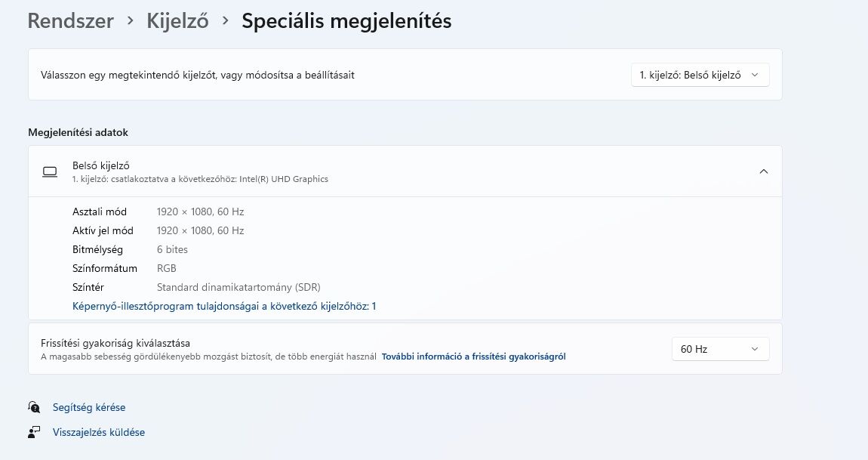
Task: Click the breadcrumb chevron after Kijelző
Action: 226,21
